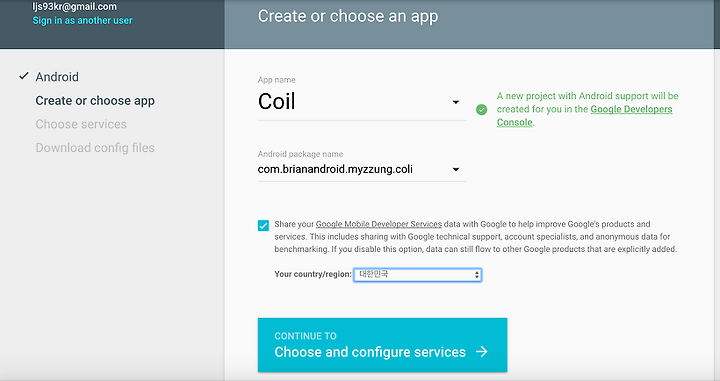
Task: Open the country/region select box
Action: [x=417, y=275]
